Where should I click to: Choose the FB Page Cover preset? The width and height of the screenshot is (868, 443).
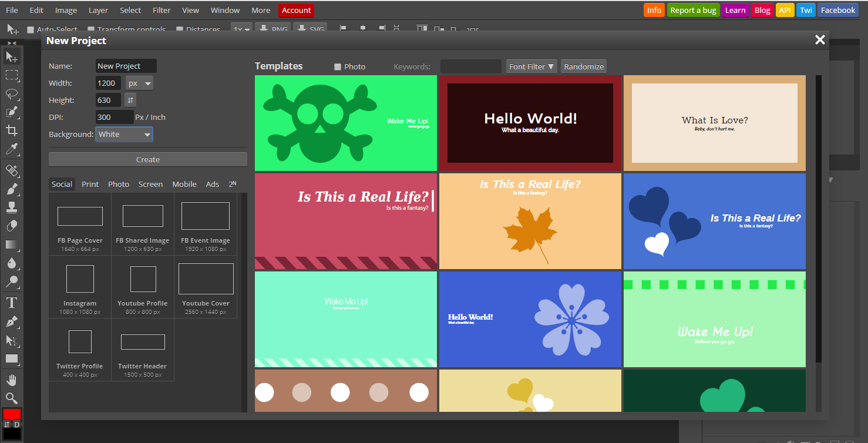[x=80, y=224]
